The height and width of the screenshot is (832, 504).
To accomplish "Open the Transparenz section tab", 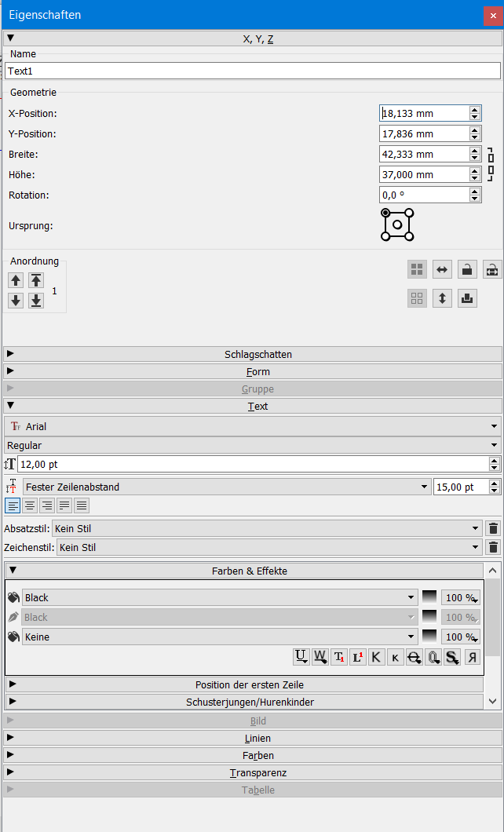I will (252, 772).
